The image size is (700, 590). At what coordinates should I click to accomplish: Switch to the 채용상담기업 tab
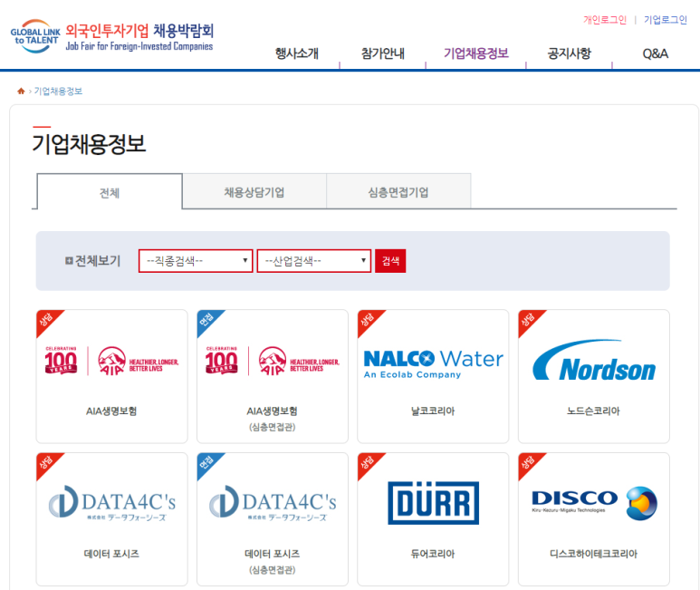tap(254, 192)
